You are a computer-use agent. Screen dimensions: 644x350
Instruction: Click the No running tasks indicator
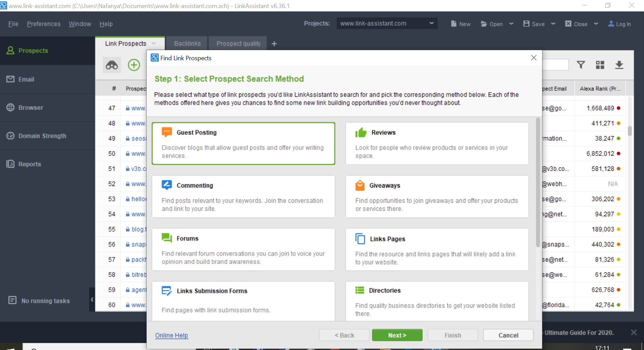[39, 301]
